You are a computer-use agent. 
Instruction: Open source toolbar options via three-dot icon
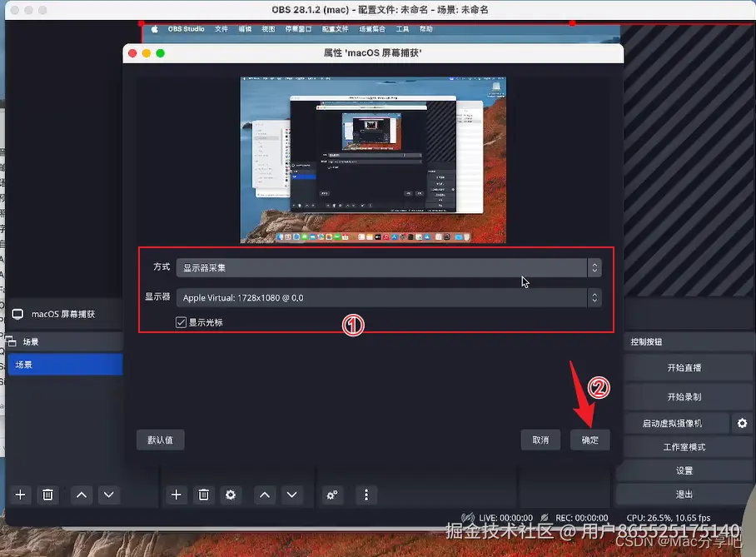pyautogui.click(x=366, y=495)
